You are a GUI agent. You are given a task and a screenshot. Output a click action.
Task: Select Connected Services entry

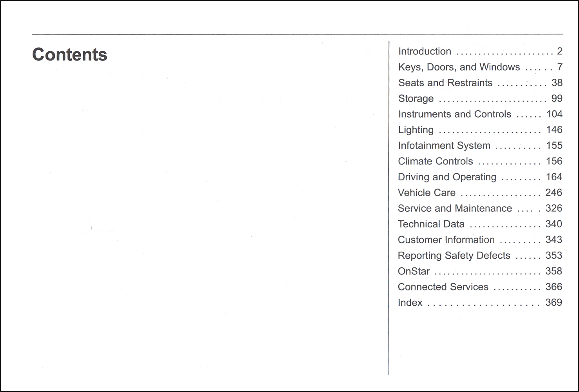click(x=480, y=287)
